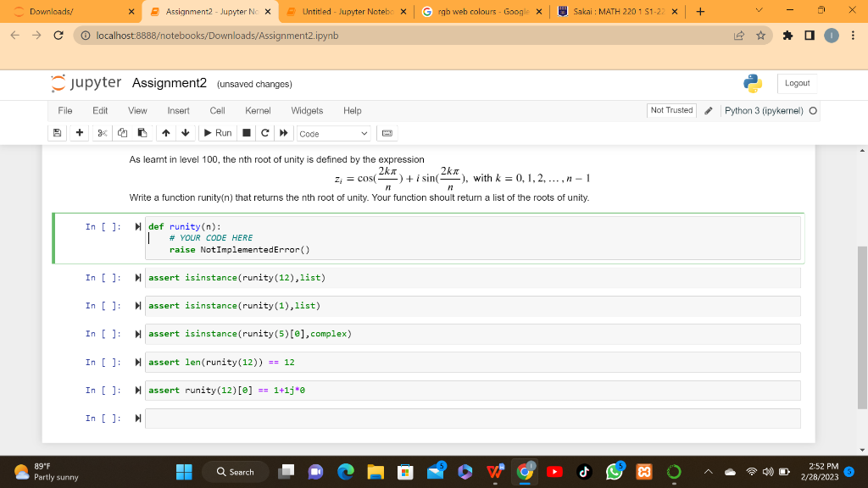Screen dimensions: 868x488
Task: Copy the selected cell with the copy icon
Action: point(123,133)
